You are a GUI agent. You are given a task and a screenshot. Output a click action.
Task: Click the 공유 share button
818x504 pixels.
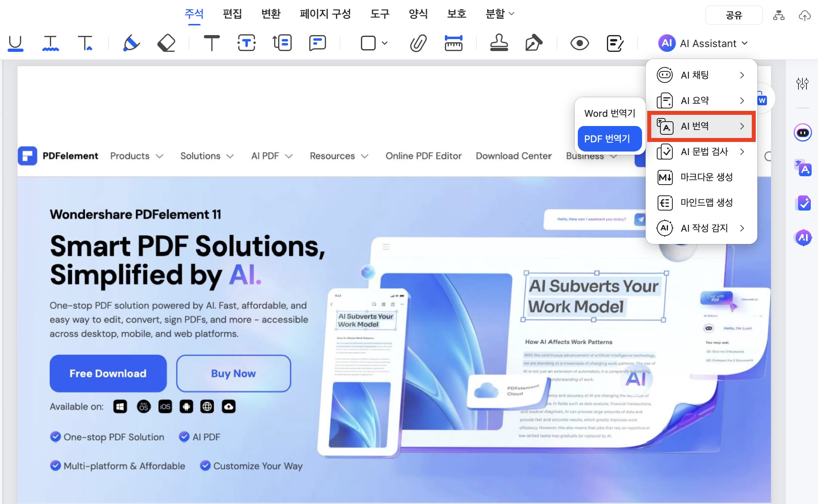[x=734, y=15]
